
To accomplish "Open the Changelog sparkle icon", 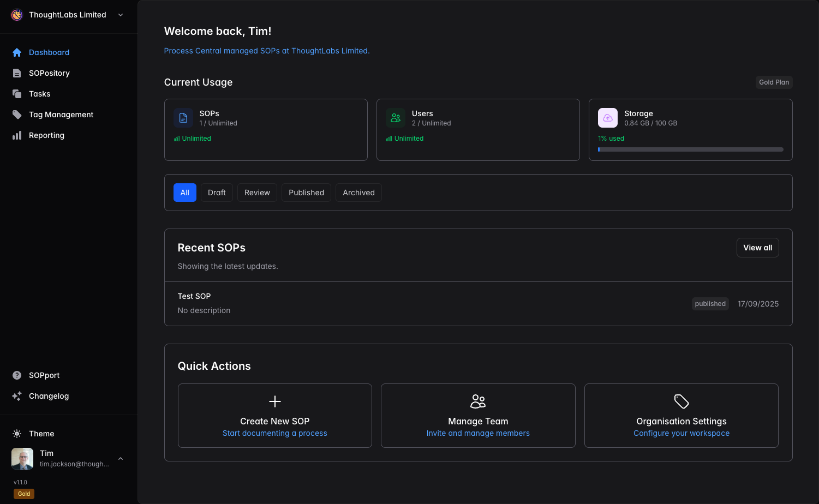I will click(17, 396).
